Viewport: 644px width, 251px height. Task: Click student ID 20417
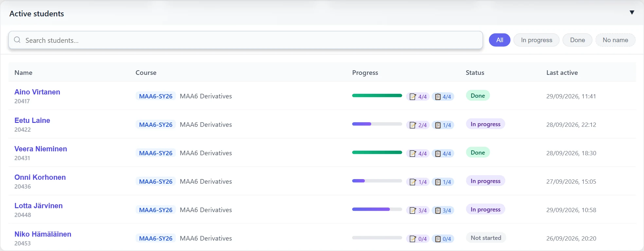(22, 101)
